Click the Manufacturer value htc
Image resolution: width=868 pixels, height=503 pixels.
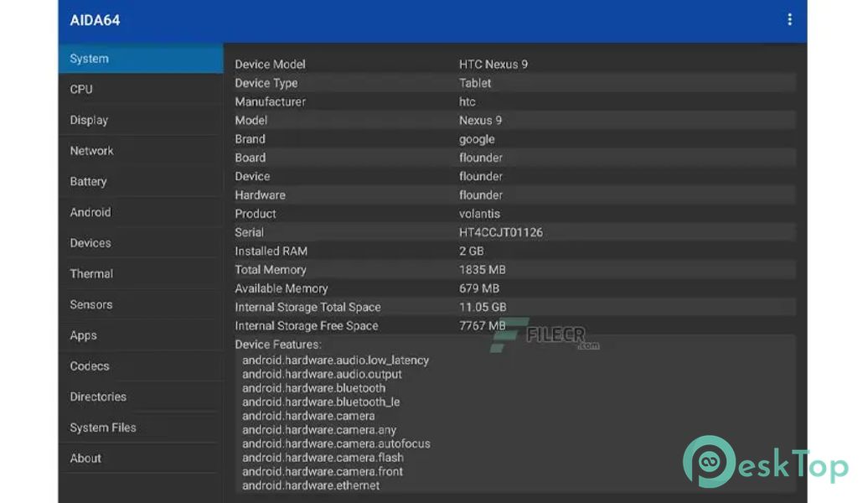point(468,102)
